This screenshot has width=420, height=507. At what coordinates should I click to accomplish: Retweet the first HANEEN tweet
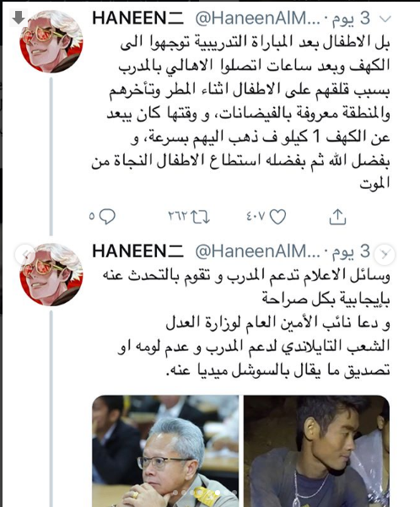pyautogui.click(x=200, y=217)
